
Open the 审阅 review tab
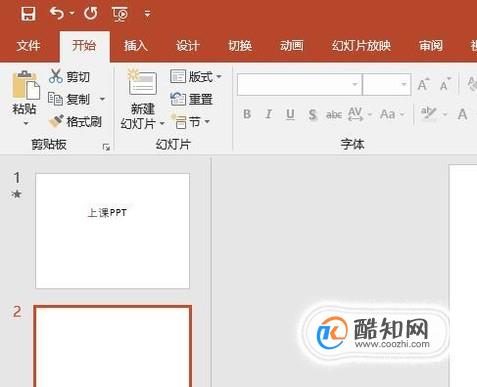point(431,45)
